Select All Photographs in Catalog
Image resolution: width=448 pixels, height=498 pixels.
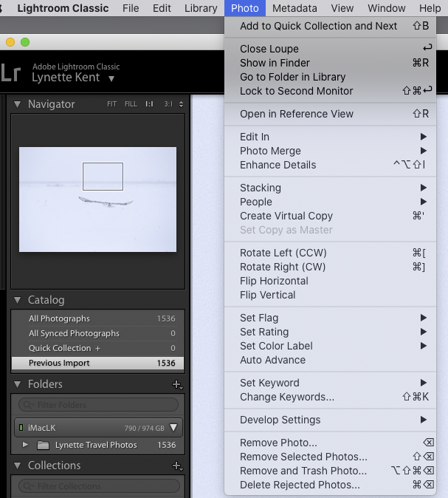point(59,318)
